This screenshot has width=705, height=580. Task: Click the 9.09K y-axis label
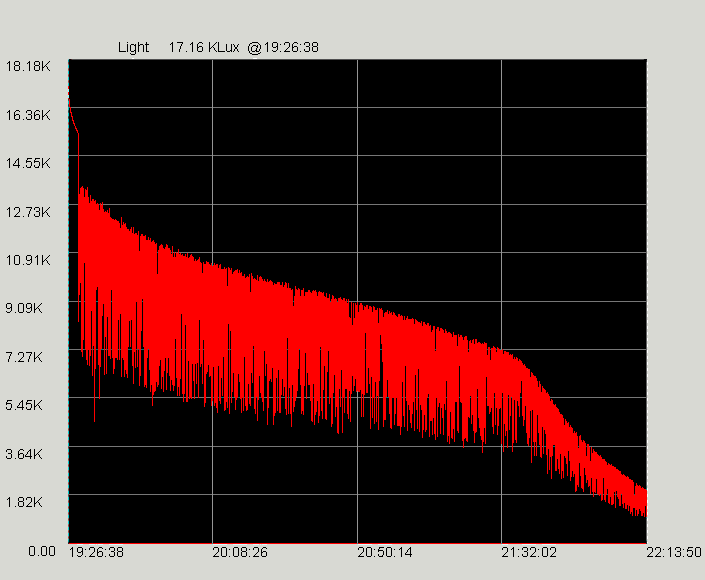pyautogui.click(x=24, y=308)
